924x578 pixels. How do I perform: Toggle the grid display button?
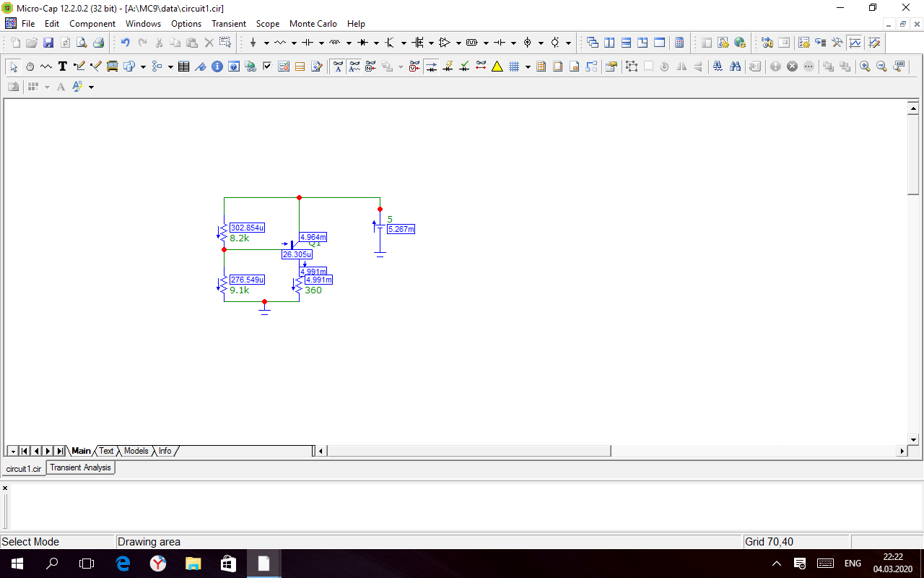(514, 66)
